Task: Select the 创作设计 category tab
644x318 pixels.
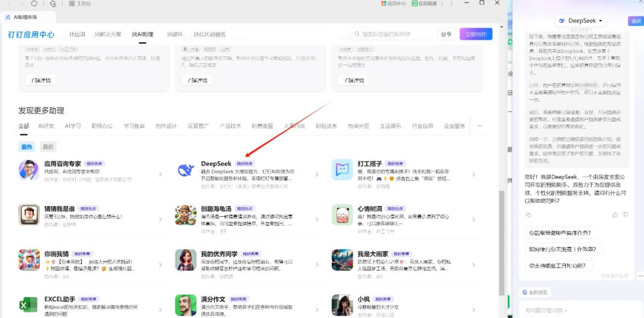Action: [166, 126]
